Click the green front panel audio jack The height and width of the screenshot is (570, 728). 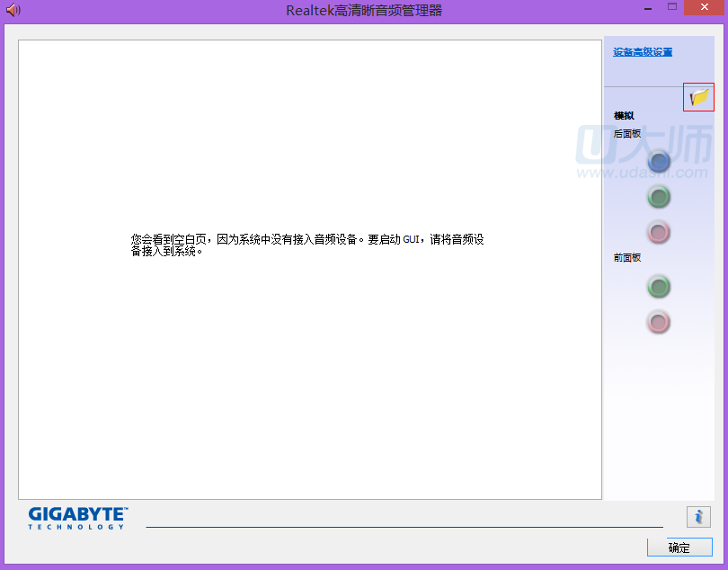point(659,287)
